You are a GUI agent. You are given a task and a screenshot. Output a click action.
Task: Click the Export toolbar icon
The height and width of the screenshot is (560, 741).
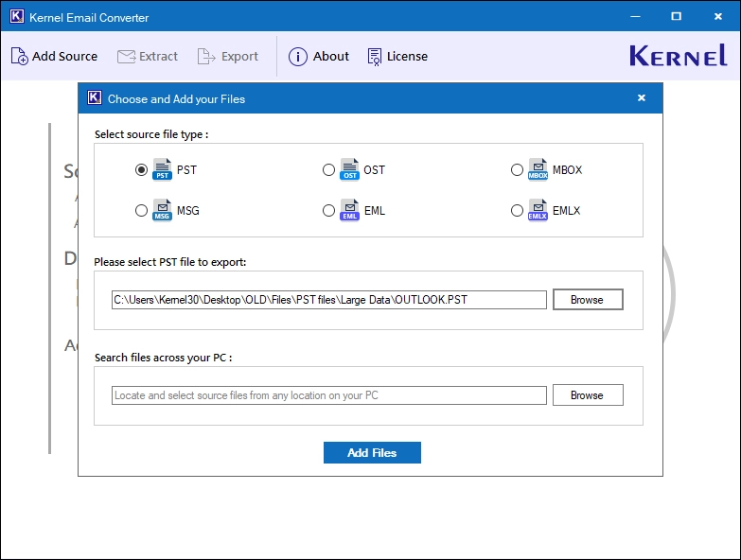tap(206, 56)
